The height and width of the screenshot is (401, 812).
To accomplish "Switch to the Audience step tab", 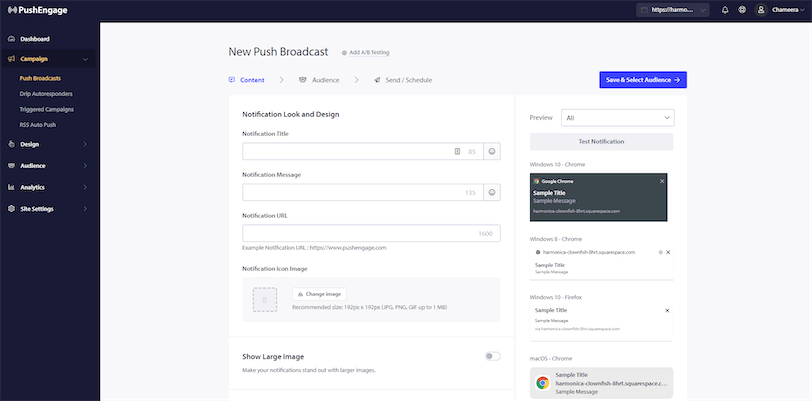I will click(x=320, y=80).
